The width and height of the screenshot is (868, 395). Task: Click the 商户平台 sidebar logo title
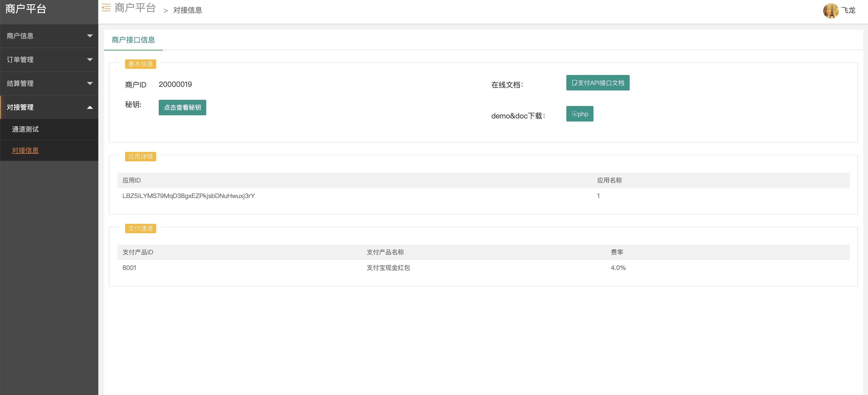[x=26, y=9]
